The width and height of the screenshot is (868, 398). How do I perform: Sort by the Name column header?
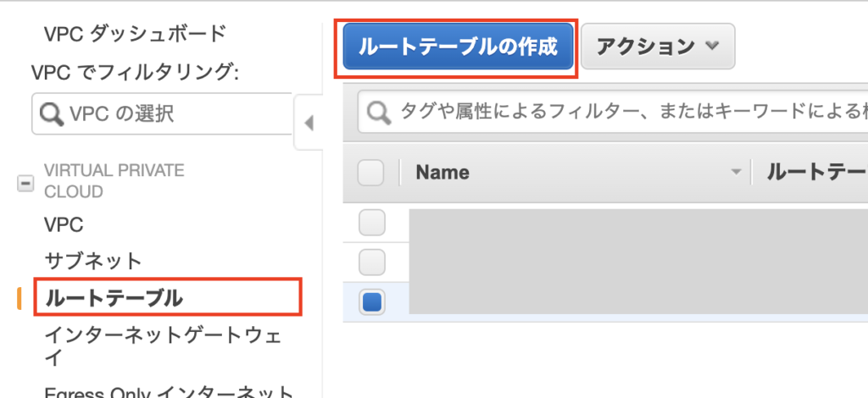tap(442, 173)
